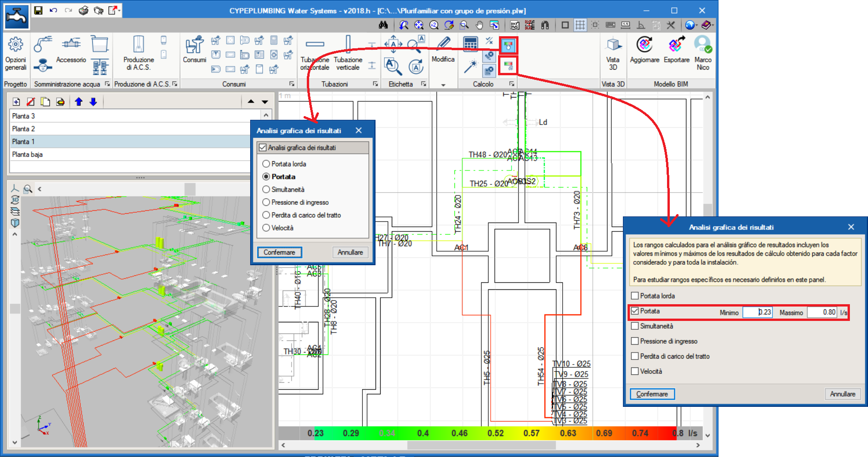Expand Consumi group launcher
The width and height of the screenshot is (868, 457).
pyautogui.click(x=292, y=84)
